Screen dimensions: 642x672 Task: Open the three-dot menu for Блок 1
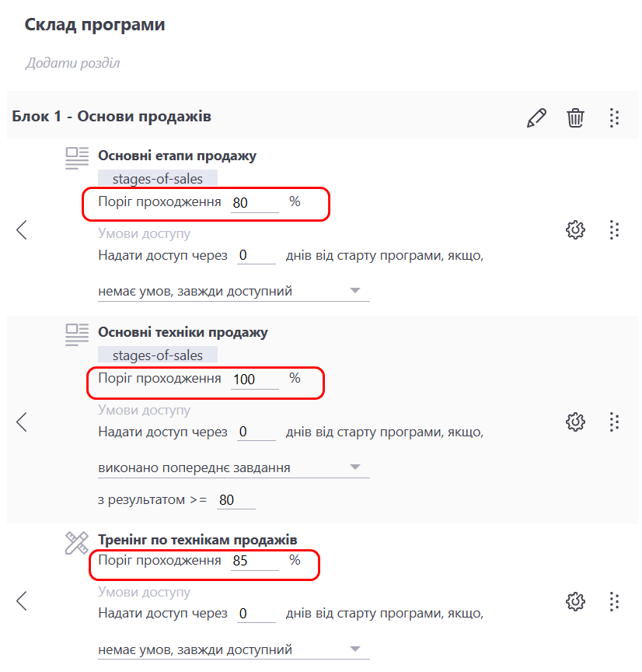614,117
